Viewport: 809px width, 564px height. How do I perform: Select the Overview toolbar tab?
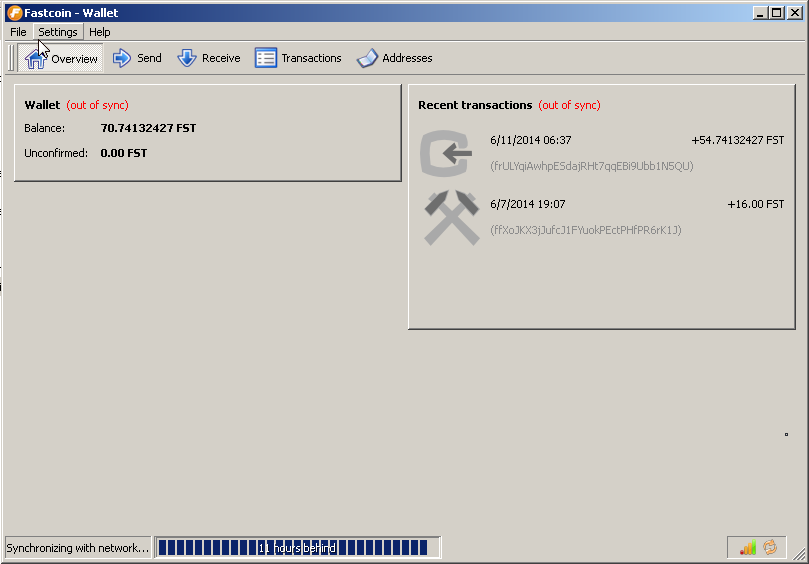coord(61,58)
